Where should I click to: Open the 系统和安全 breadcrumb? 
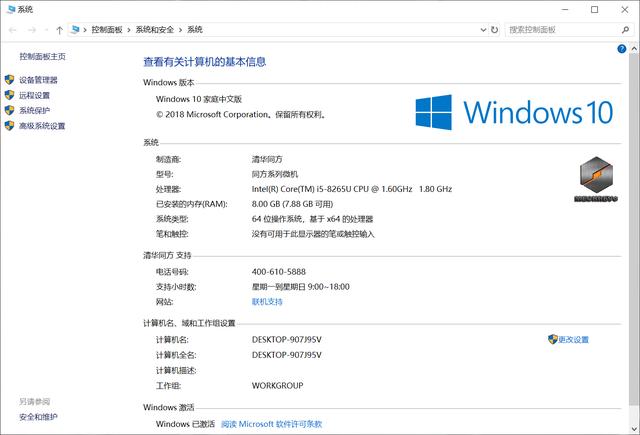155,29
